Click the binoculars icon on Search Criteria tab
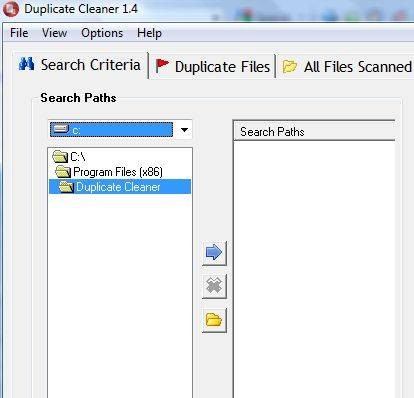The width and height of the screenshot is (414, 398). tap(26, 64)
